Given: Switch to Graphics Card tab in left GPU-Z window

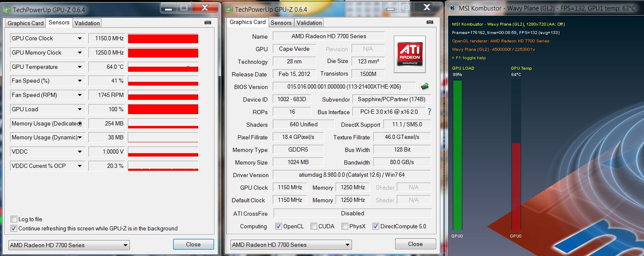Looking at the screenshot, I should pyautogui.click(x=26, y=23).
